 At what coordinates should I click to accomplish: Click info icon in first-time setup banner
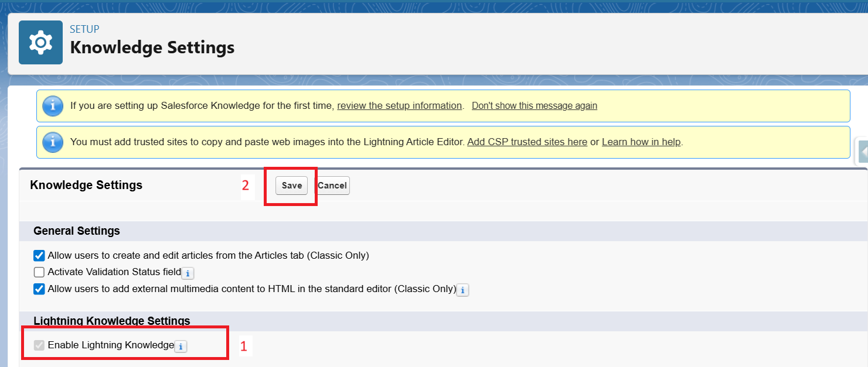[53, 106]
